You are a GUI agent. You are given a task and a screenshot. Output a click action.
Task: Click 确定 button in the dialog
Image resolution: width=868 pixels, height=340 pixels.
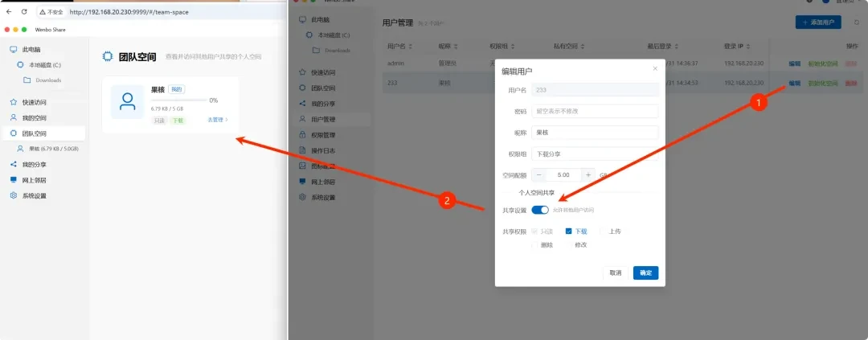(645, 273)
